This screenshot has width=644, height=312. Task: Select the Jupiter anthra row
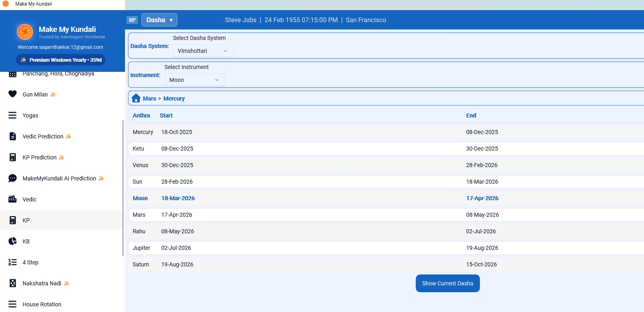pos(386,248)
